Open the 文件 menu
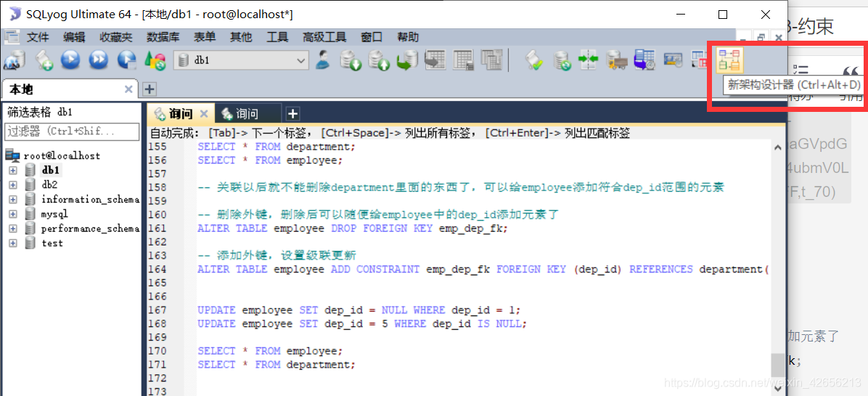Viewport: 868px width, 396px height. 38,37
